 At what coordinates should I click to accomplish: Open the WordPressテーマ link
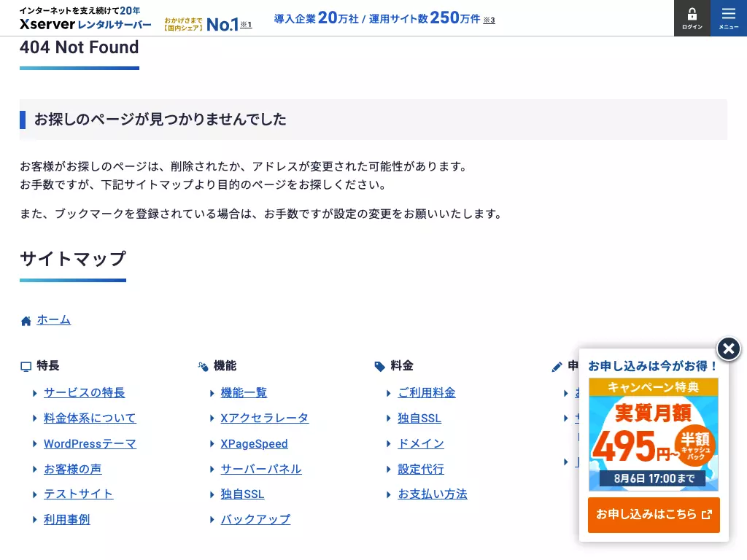[90, 444]
